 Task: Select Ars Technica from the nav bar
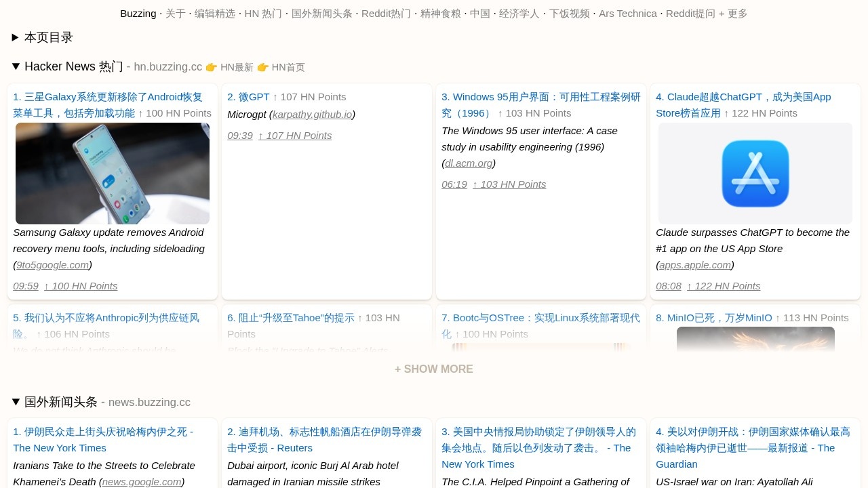pos(627,14)
